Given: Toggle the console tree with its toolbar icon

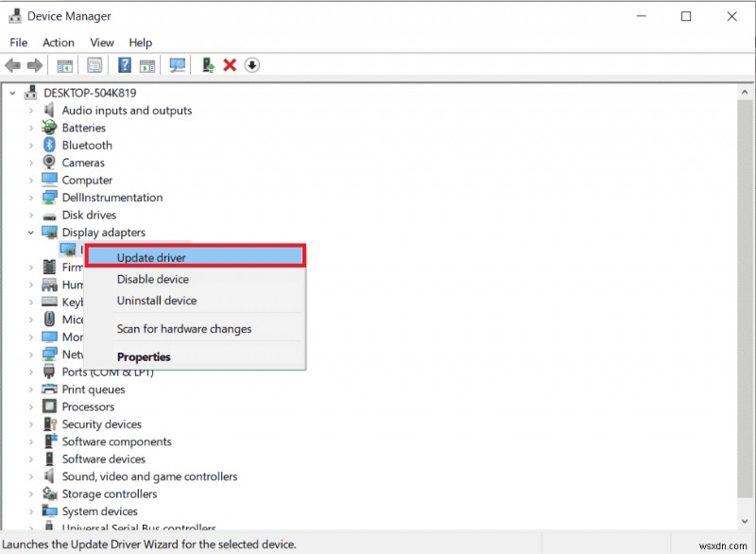Looking at the screenshot, I should (x=63, y=65).
